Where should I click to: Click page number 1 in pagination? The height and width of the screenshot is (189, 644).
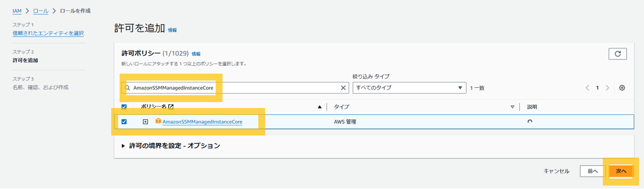[x=597, y=88]
